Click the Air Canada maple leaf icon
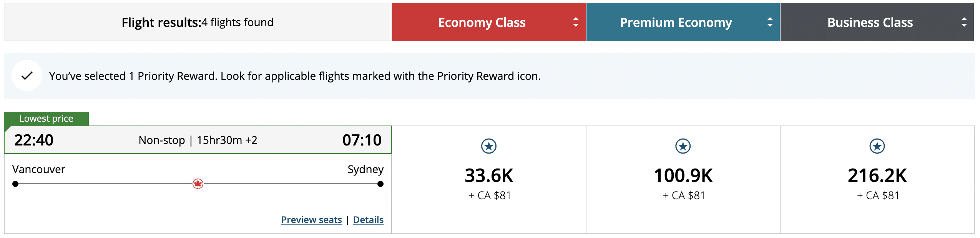Image resolution: width=980 pixels, height=238 pixels. [198, 184]
